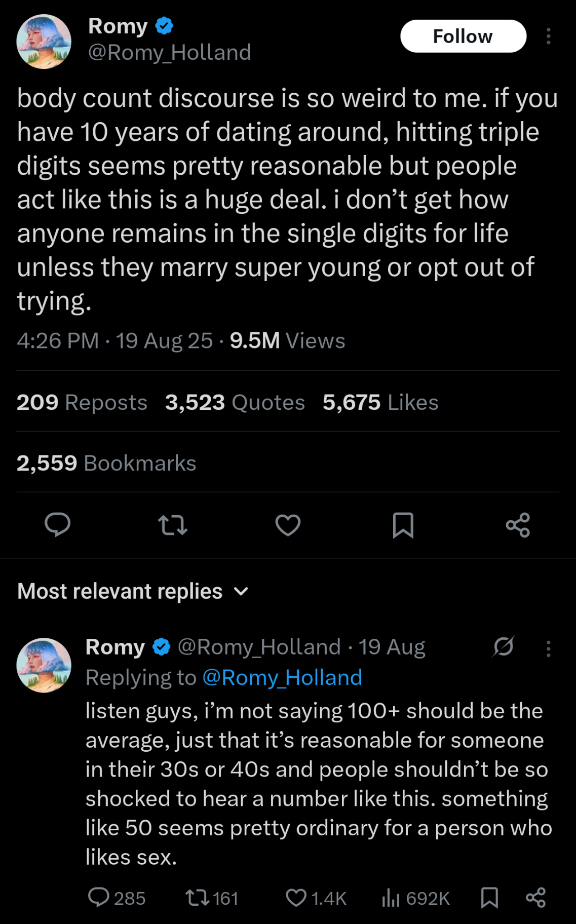Open the Grok icon on reply
Screen dimensions: 576x924
tap(504, 646)
